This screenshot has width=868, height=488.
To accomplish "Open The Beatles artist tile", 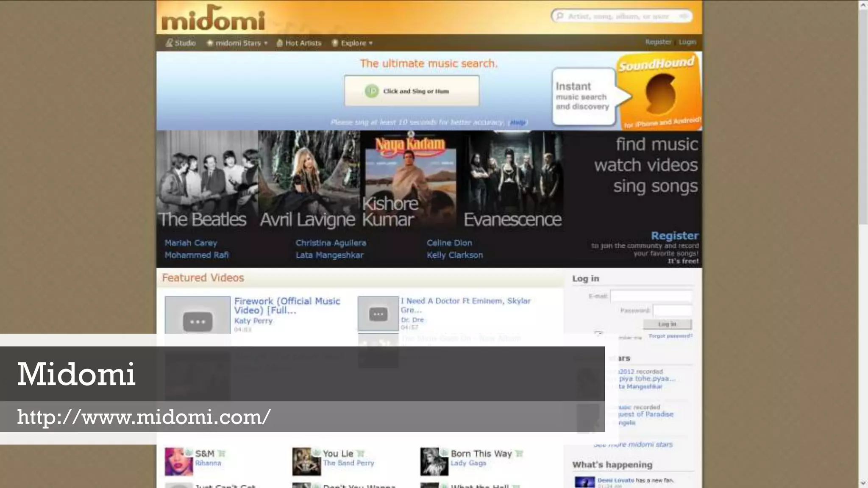I will tap(207, 180).
